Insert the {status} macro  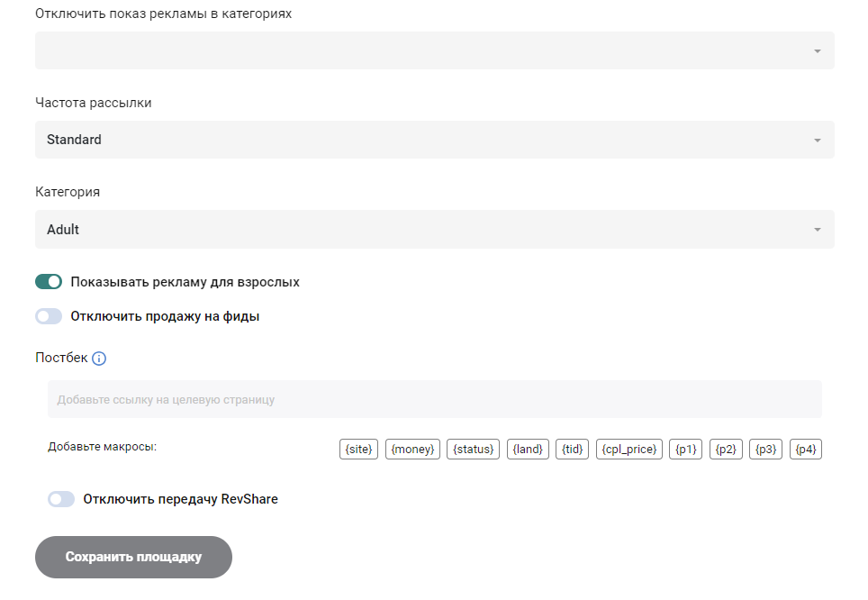pos(472,449)
